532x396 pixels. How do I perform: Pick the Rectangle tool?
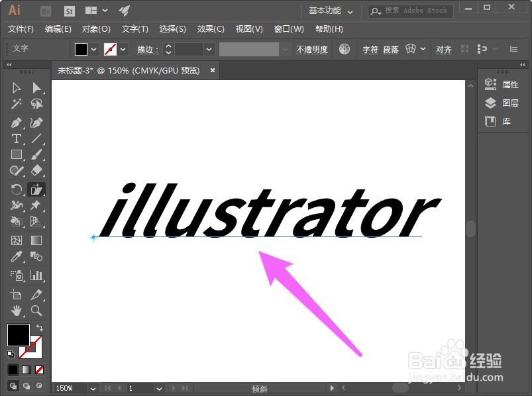click(17, 154)
